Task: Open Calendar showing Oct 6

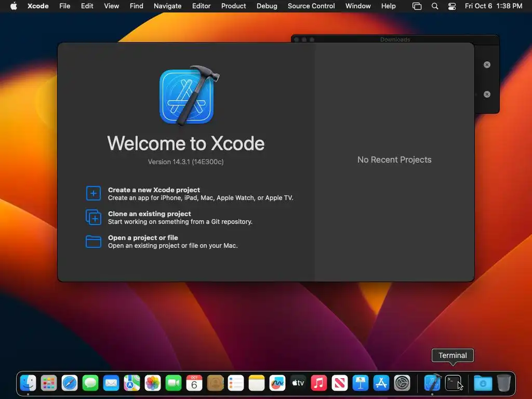Action: pyautogui.click(x=194, y=383)
